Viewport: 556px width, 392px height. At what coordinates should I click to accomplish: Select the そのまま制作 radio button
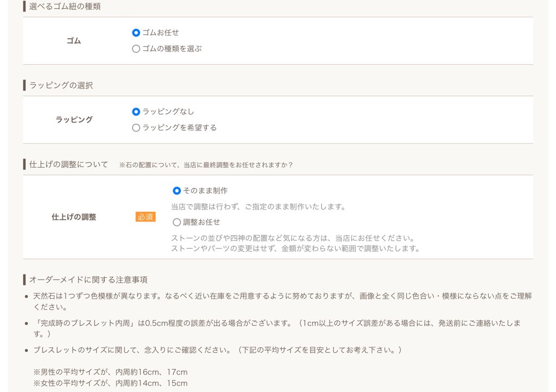[176, 191]
